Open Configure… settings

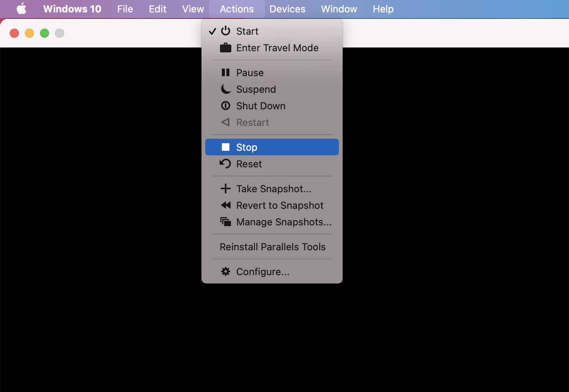click(x=272, y=271)
